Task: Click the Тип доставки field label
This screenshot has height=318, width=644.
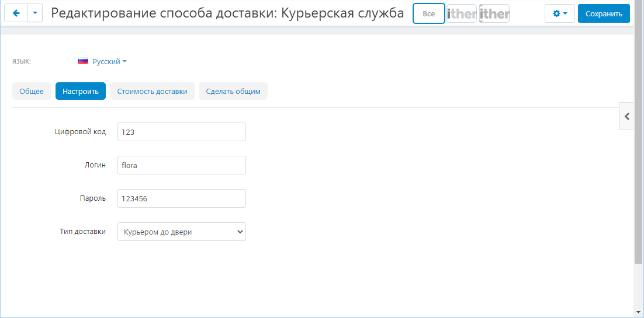Action: click(x=82, y=232)
